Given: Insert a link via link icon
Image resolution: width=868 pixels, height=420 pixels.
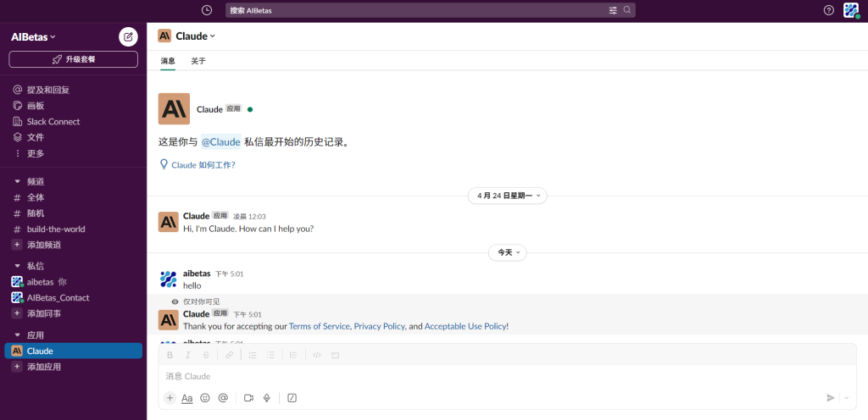Looking at the screenshot, I should click(229, 355).
